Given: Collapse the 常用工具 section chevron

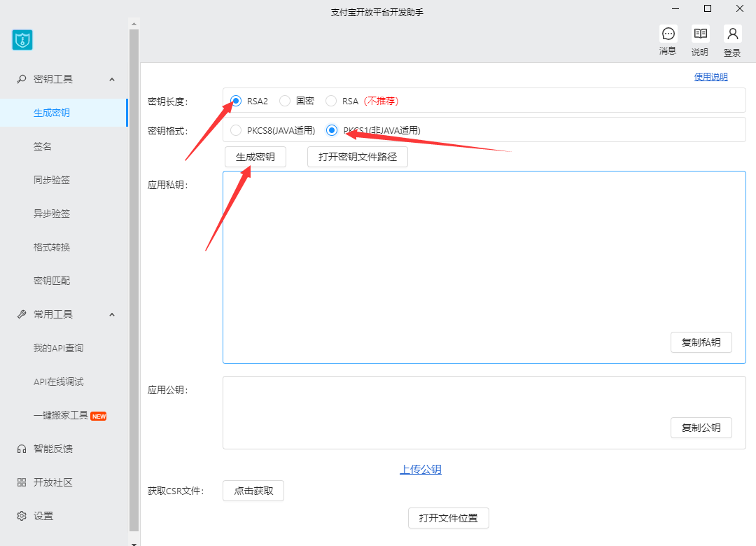Looking at the screenshot, I should coord(112,314).
